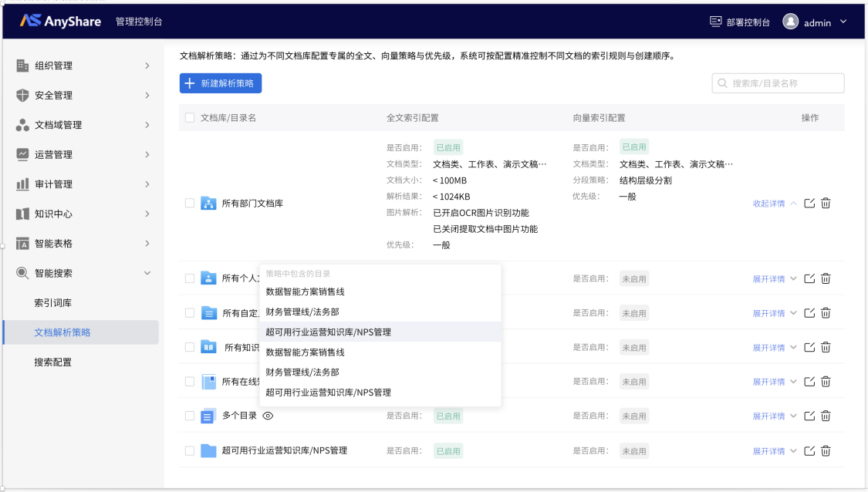Click edit icon for 超可用行业运营知识库/NPS管理 row

tap(809, 451)
